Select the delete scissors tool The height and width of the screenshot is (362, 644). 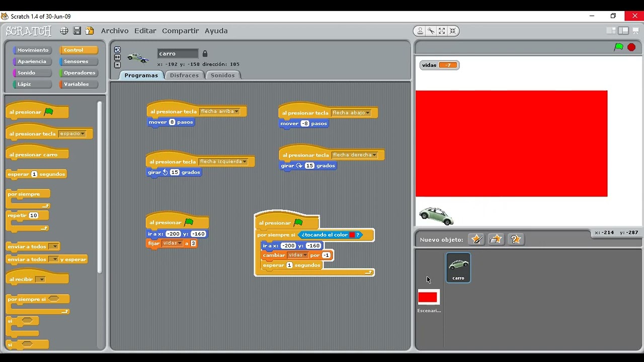click(431, 31)
